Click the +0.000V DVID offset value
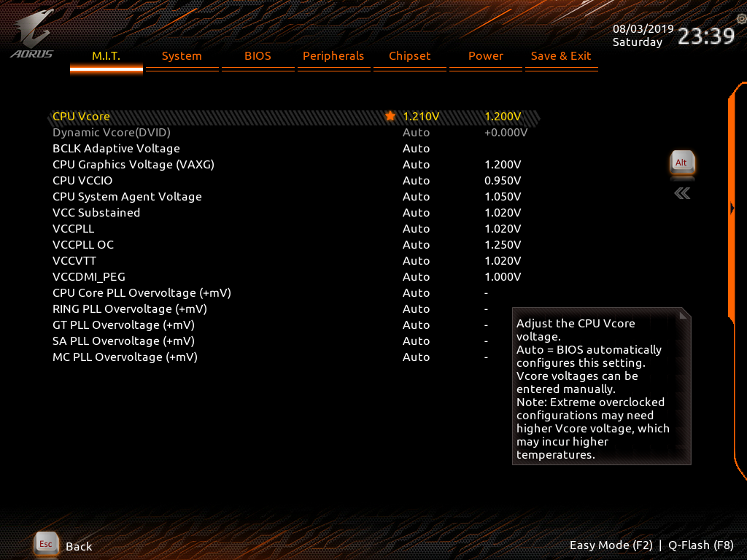The width and height of the screenshot is (747, 560). pyautogui.click(x=506, y=133)
